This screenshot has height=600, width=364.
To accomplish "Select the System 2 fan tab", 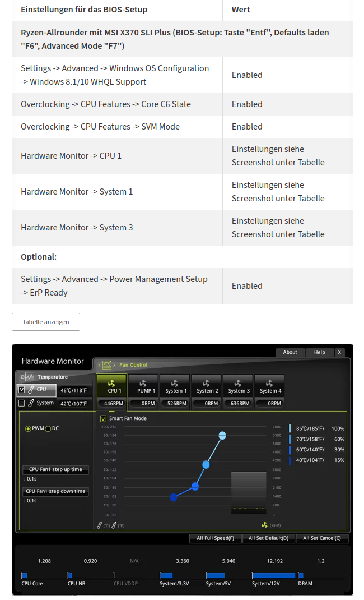I will tap(206, 386).
